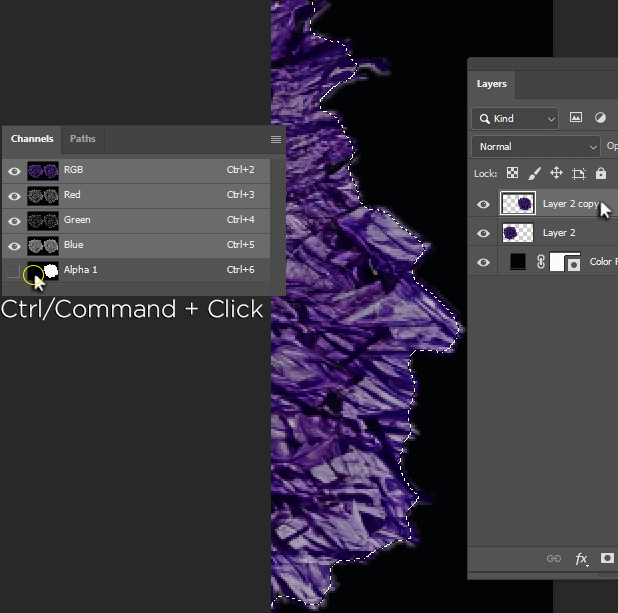Select the RGB channel thumbnail
618x613 pixels.
(43, 171)
